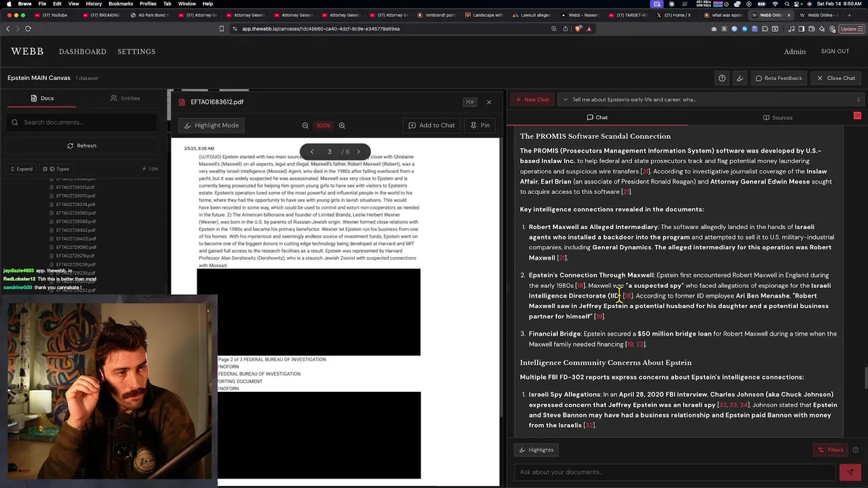Screen dimensions: 868x488
Task: Click Add to Chat button
Action: click(x=431, y=125)
